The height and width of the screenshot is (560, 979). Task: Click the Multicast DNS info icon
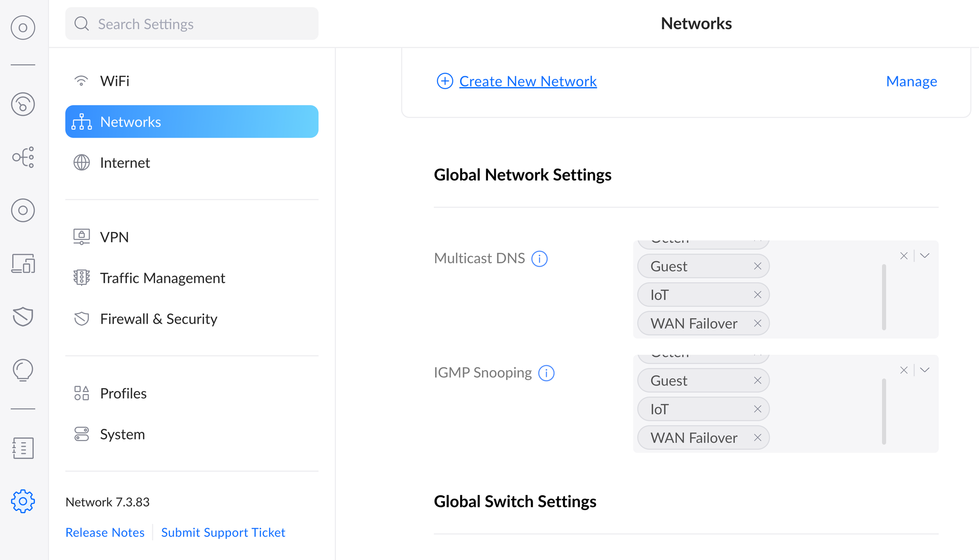click(x=539, y=258)
